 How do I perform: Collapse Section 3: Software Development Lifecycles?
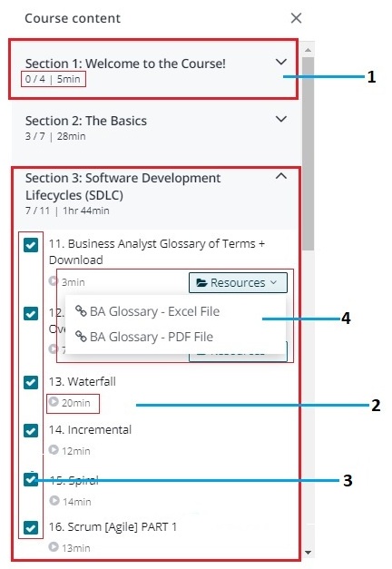pyautogui.click(x=281, y=176)
